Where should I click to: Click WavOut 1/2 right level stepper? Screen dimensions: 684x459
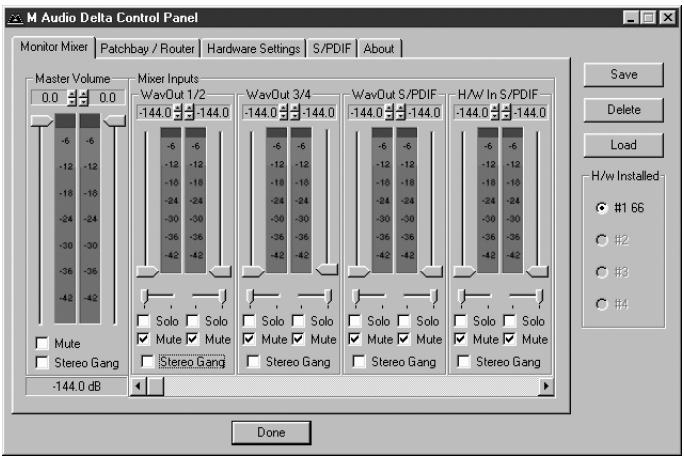[189, 113]
